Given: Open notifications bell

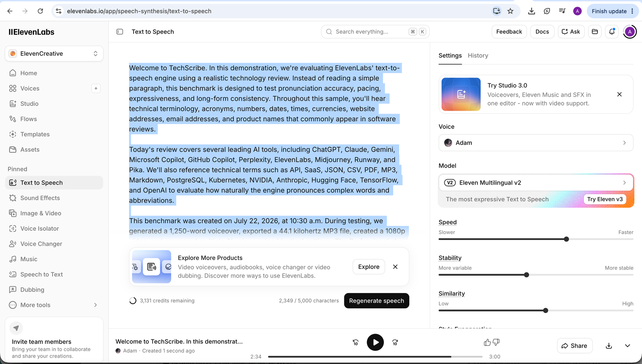Looking at the screenshot, I should pos(612,32).
